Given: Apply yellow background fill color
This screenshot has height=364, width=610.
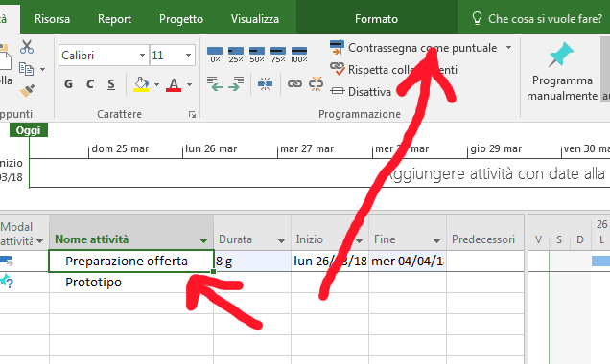Looking at the screenshot, I should coord(141,84).
